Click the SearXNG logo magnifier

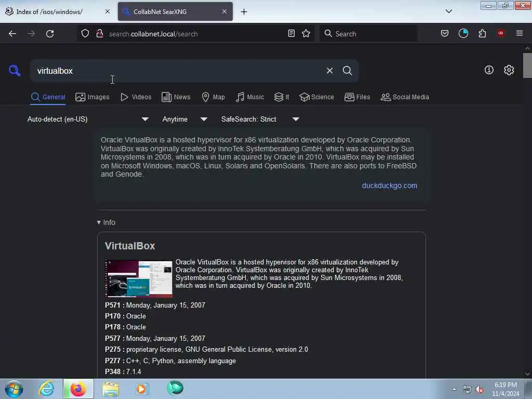tap(15, 71)
